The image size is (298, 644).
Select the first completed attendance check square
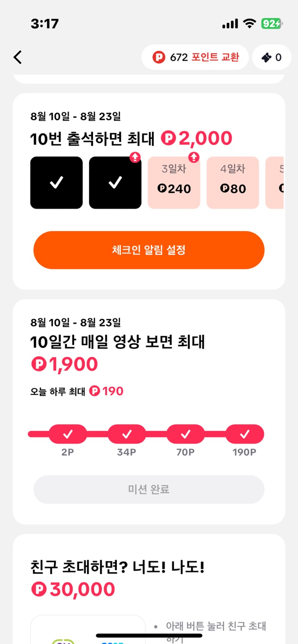pyautogui.click(x=56, y=182)
